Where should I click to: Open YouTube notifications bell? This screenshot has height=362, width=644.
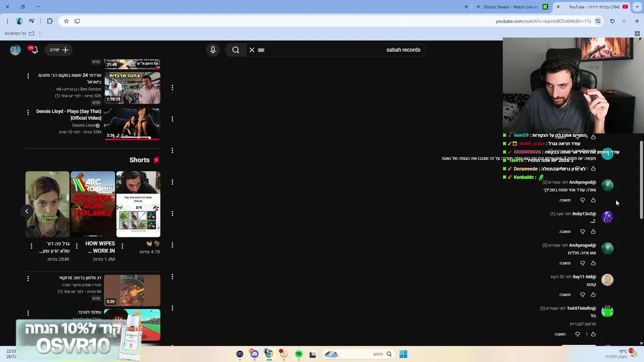[x=34, y=50]
